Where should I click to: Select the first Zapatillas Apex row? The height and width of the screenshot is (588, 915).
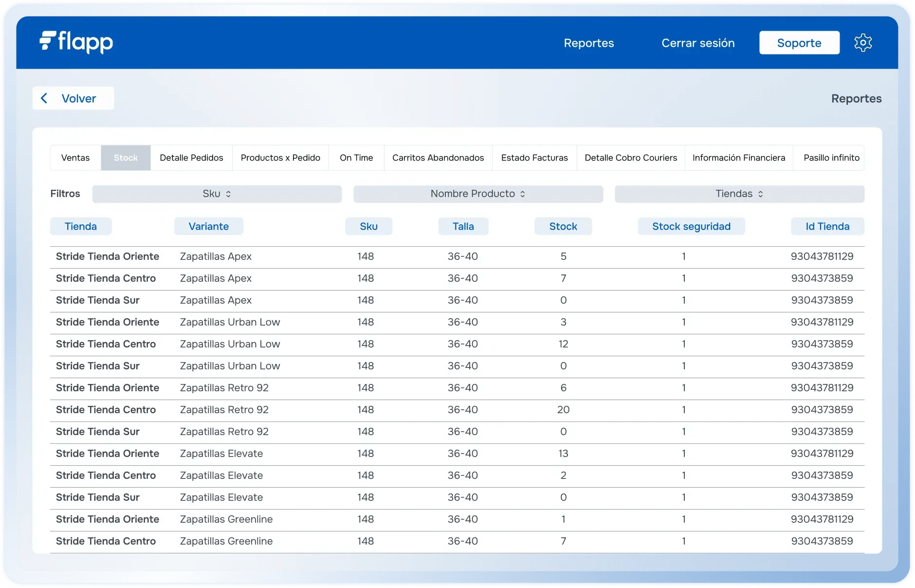216,257
